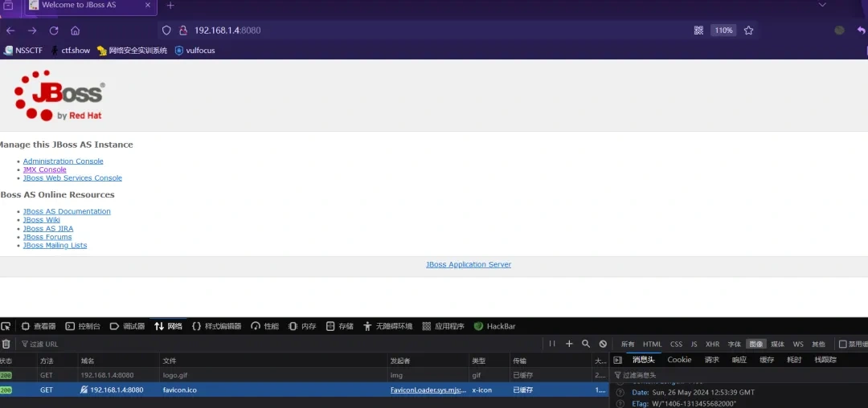The image size is (868, 408).
Task: Switch to the 查看器 inspector tab
Action: click(39, 326)
